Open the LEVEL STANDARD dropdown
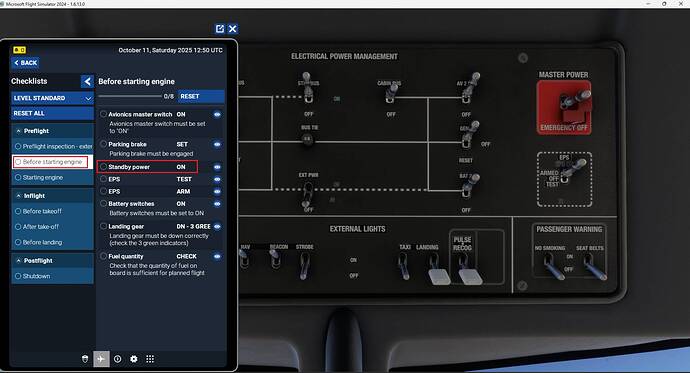The width and height of the screenshot is (690, 373). [52, 98]
